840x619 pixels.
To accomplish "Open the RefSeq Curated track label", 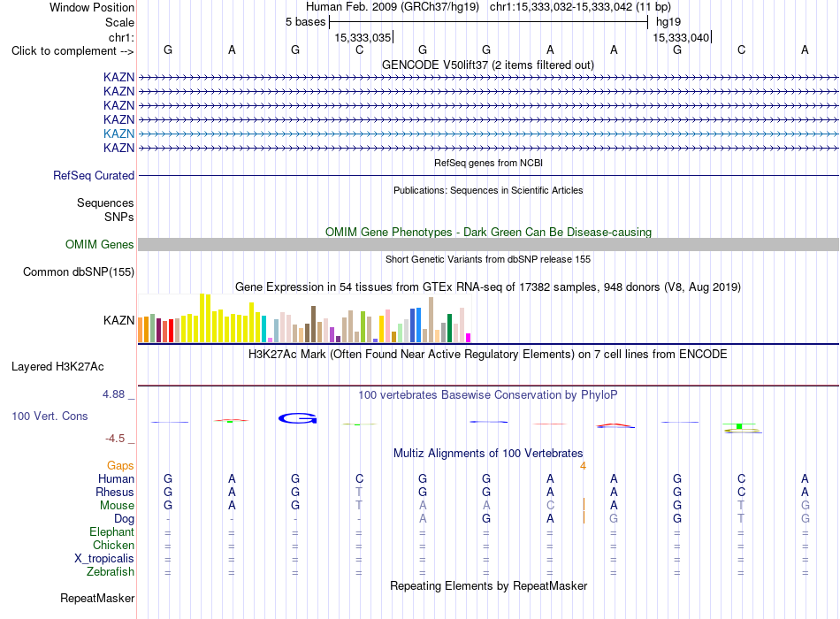I will [x=94, y=176].
